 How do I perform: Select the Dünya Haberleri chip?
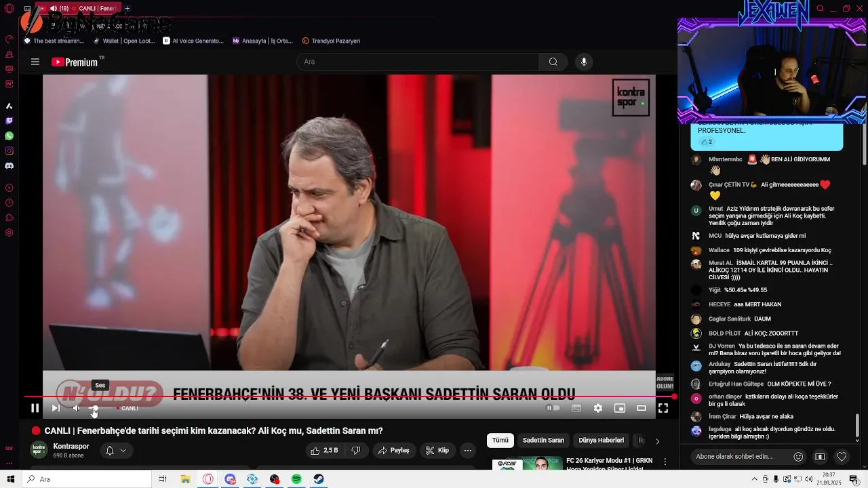click(601, 441)
